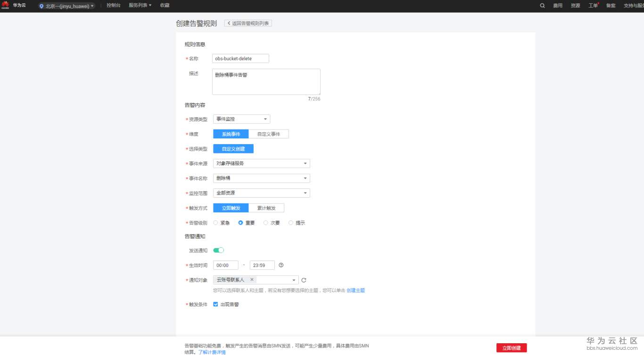Click the name input containing obs-bucket-delete
This screenshot has height=355, width=644.
pos(240,58)
